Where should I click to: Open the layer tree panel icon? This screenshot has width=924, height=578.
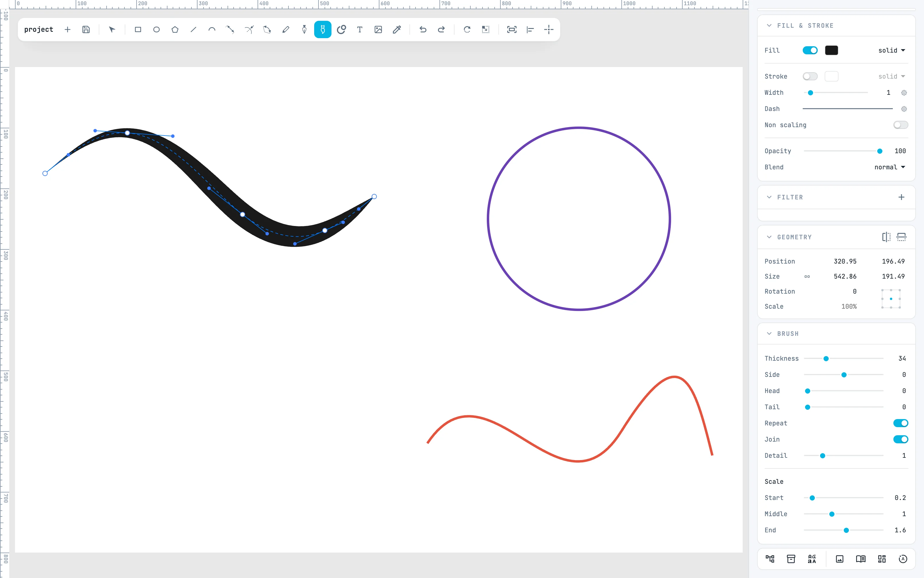[770, 559]
